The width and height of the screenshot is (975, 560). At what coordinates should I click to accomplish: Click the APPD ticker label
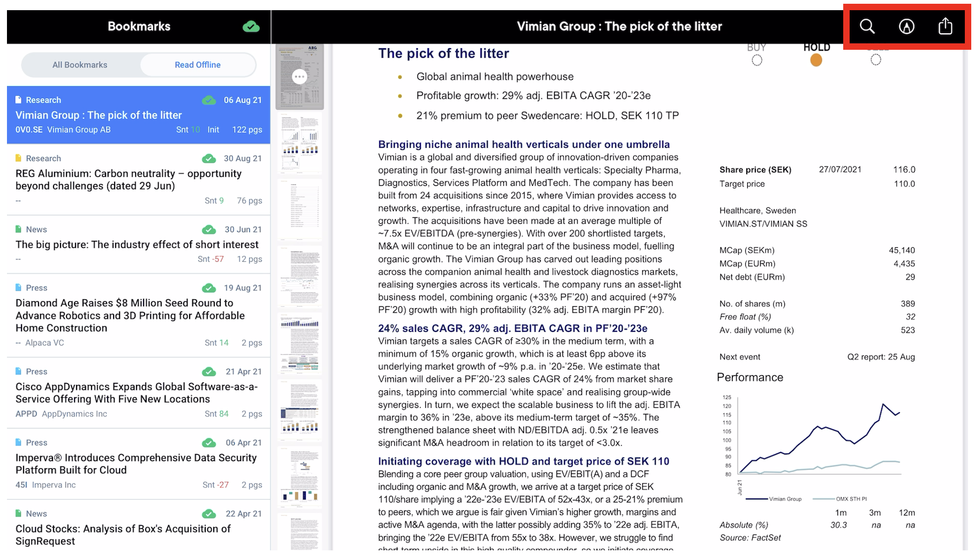tap(26, 414)
